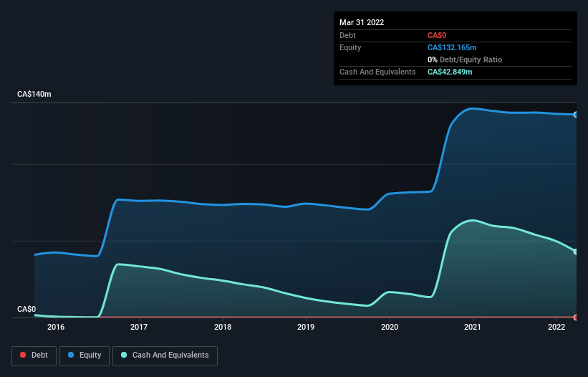Click the teal Cash And Equivalents legend dot
The image size is (588, 377).
coord(124,355)
